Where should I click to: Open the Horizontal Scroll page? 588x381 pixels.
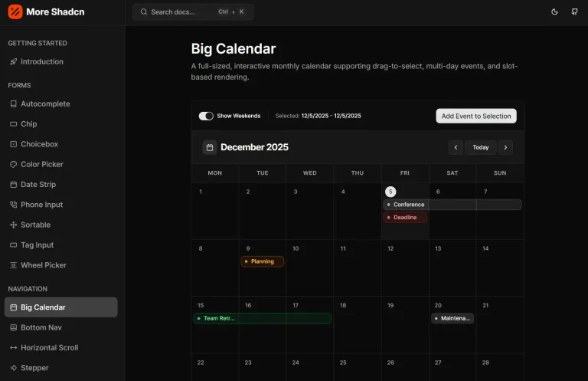click(x=61, y=347)
